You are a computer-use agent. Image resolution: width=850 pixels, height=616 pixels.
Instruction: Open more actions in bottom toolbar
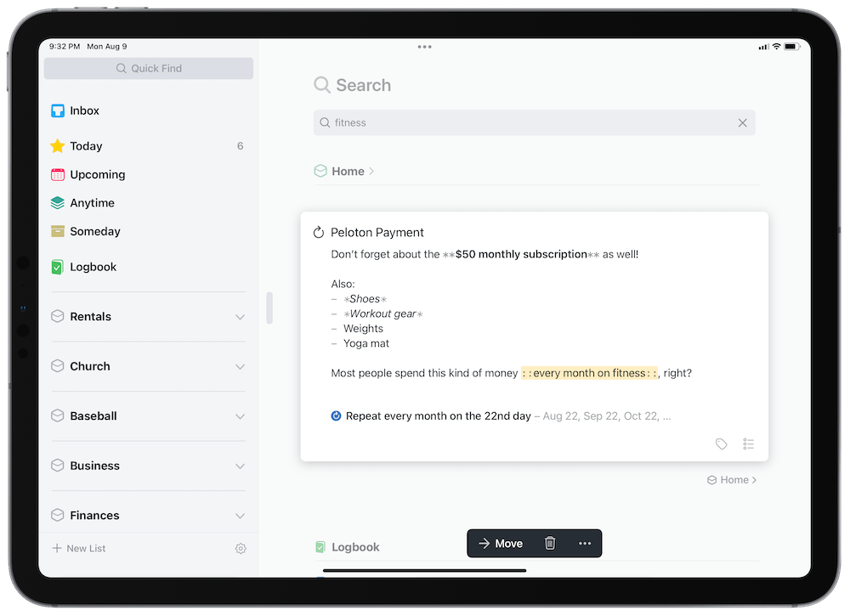[585, 544]
